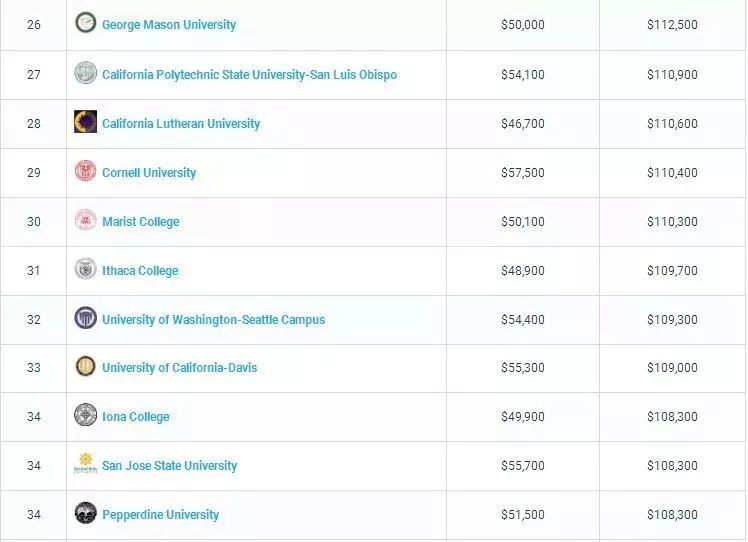748x542 pixels.
Task: Click the UC Davis seal icon
Action: [x=86, y=366]
